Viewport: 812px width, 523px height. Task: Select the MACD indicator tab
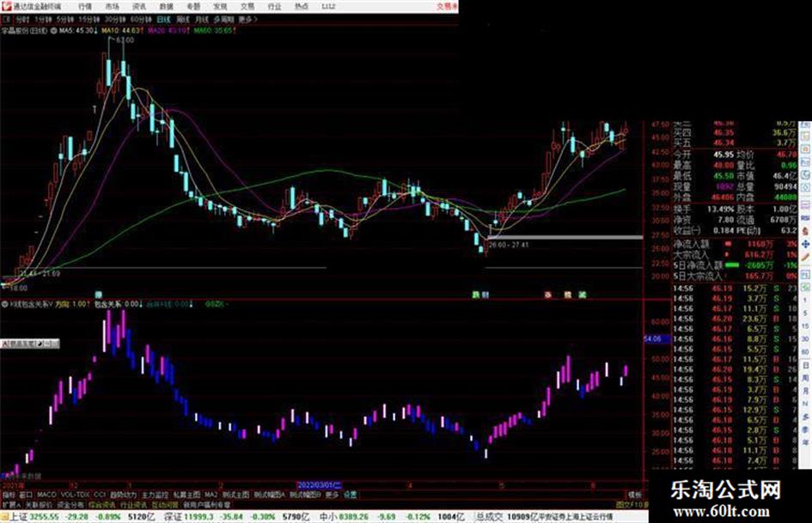46,495
